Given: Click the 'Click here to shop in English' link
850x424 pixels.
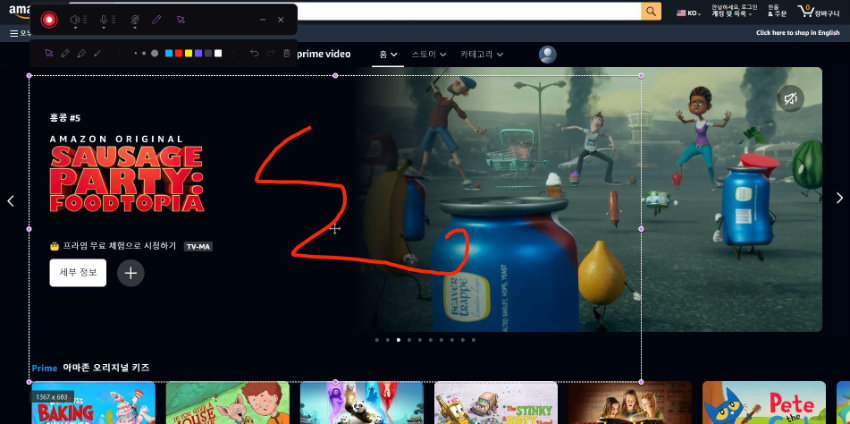Looking at the screenshot, I should (x=797, y=33).
